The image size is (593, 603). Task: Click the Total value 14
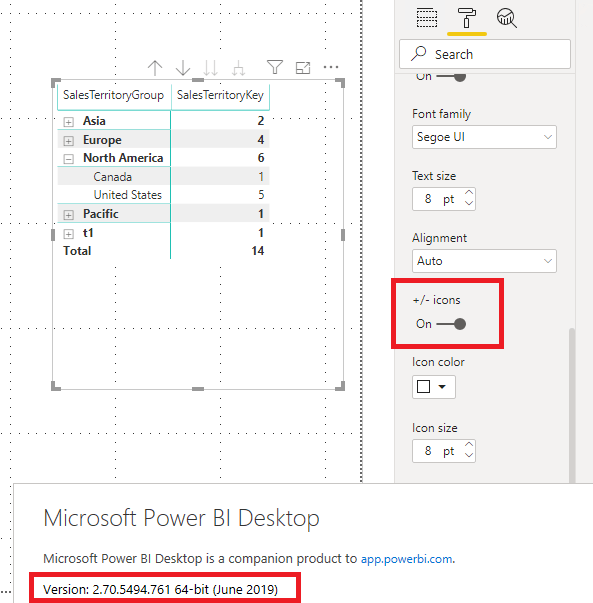pos(258,251)
